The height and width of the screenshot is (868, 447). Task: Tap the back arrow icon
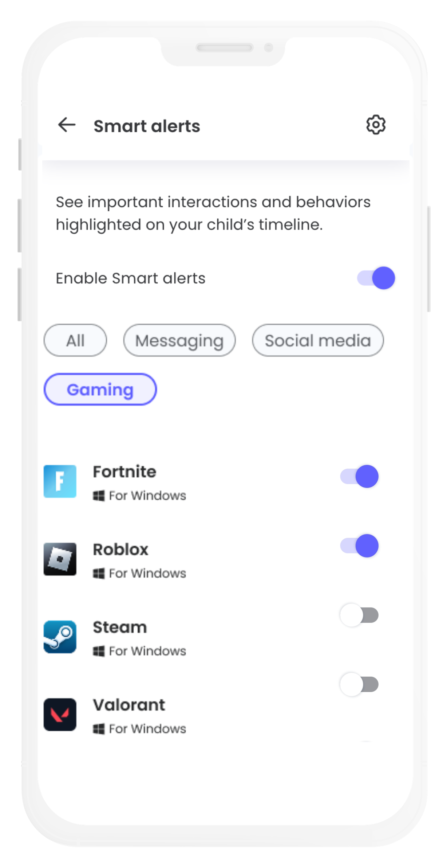(67, 125)
